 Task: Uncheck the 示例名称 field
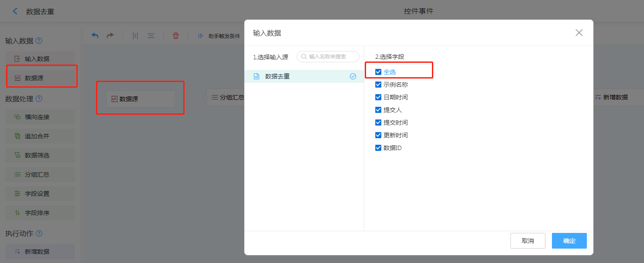pyautogui.click(x=378, y=85)
